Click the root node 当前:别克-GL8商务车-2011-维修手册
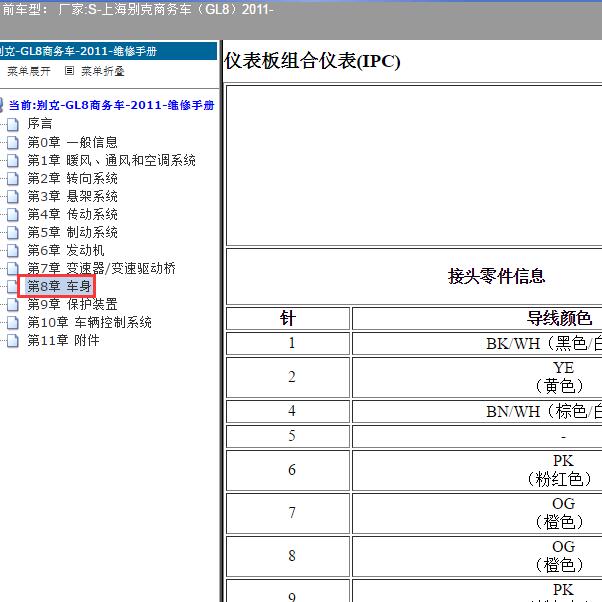Viewport: 602px width, 602px height. coord(111,105)
